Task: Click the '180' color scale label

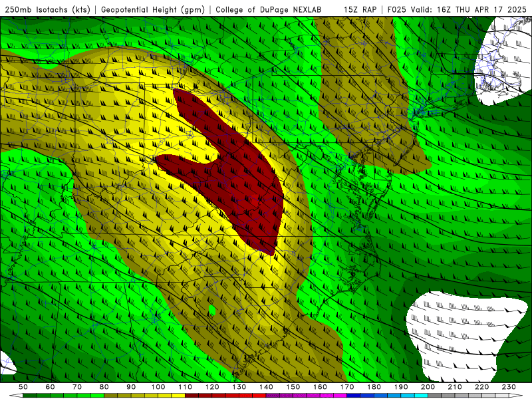Action: (374, 387)
